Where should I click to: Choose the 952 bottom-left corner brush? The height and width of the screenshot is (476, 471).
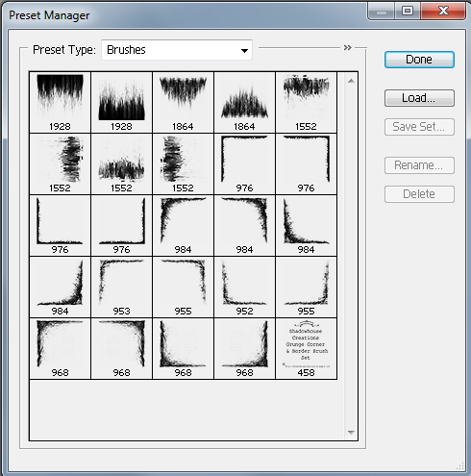click(244, 287)
